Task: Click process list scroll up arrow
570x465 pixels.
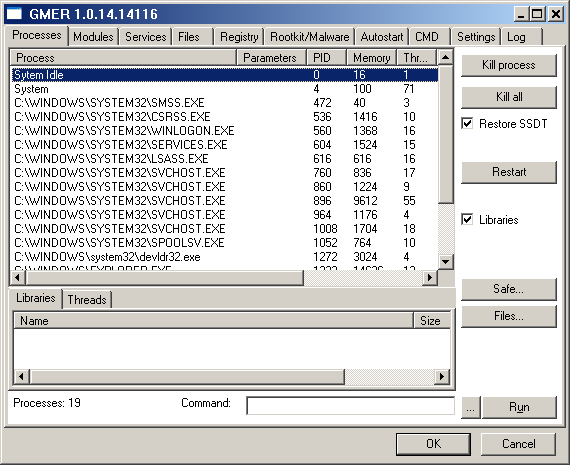Action: [x=446, y=57]
